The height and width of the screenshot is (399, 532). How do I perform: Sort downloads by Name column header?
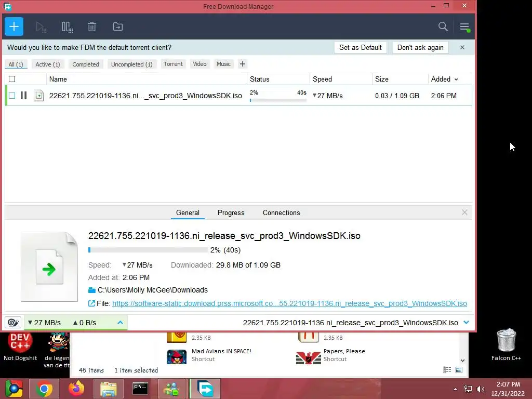click(x=146, y=79)
